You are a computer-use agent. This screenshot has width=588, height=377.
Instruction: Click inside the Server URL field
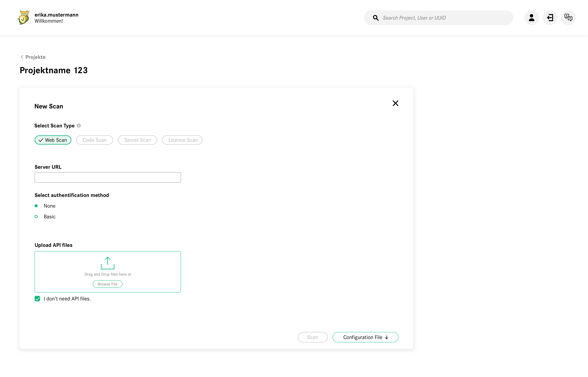[107, 177]
